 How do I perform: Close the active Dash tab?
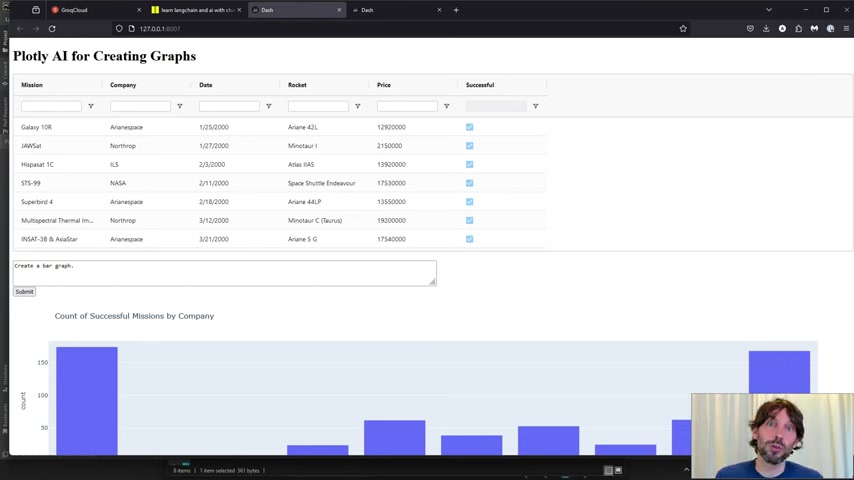pyautogui.click(x=339, y=10)
